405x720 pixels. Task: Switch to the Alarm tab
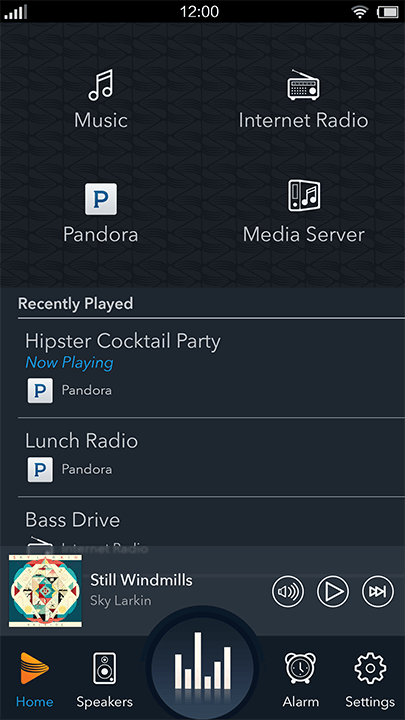pyautogui.click(x=301, y=681)
